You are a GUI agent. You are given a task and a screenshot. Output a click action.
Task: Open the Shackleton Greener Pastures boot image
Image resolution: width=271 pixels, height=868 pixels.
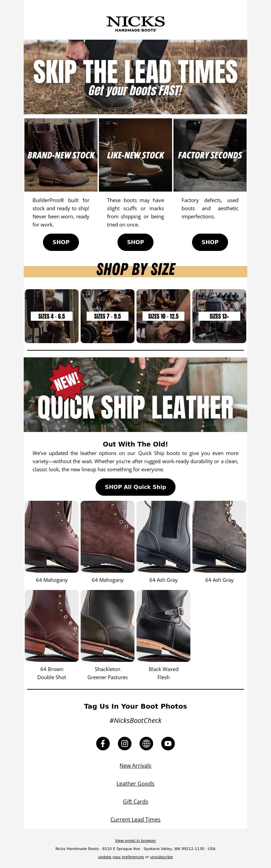coord(107,626)
